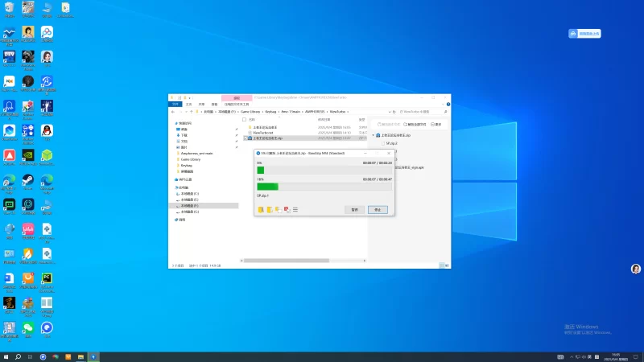Viewport: 644px width, 362px height.
Task: Uncheck the selected zip file checkbox
Action: [245, 138]
